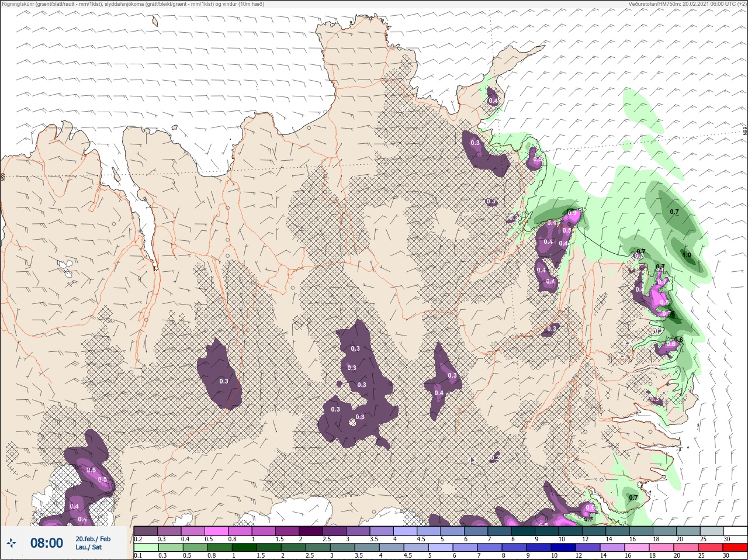Click the "0.1" label on the rain legend row

tap(138, 556)
